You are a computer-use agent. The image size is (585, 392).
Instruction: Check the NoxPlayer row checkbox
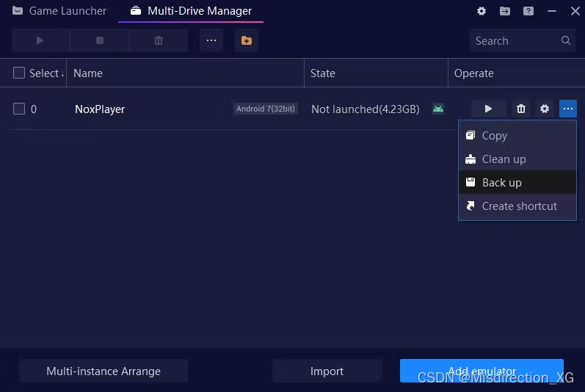(x=19, y=109)
